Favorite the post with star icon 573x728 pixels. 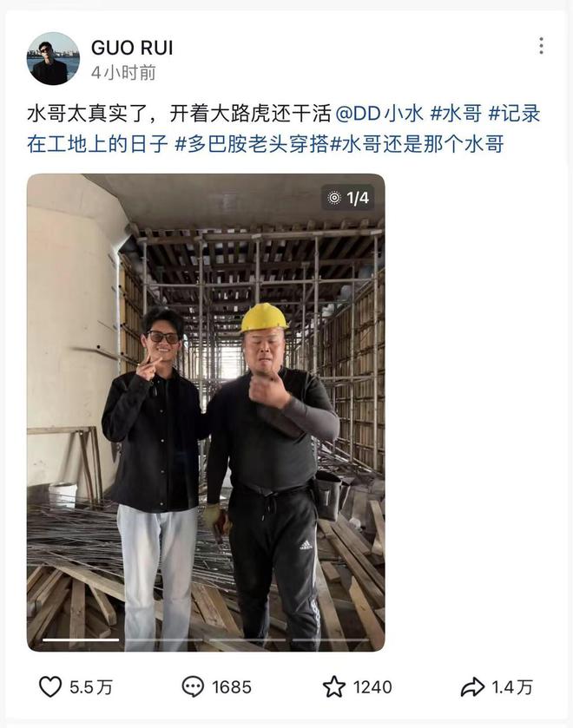tap(334, 686)
